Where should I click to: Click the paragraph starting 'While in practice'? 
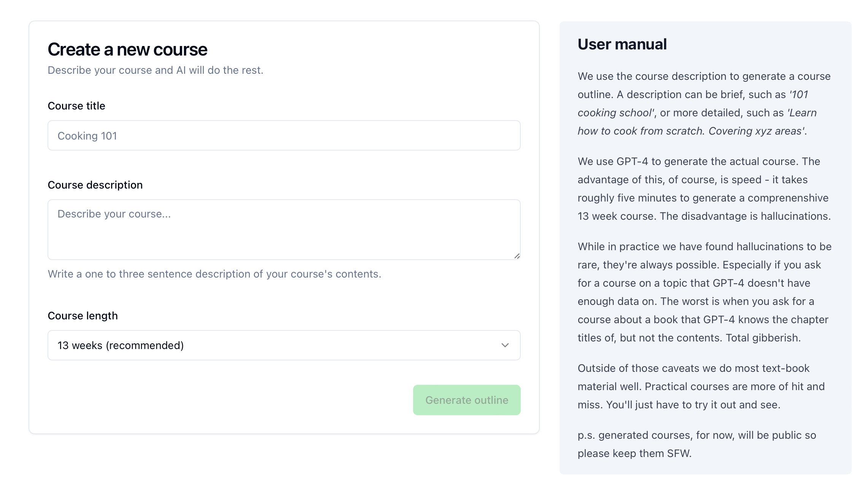704,292
